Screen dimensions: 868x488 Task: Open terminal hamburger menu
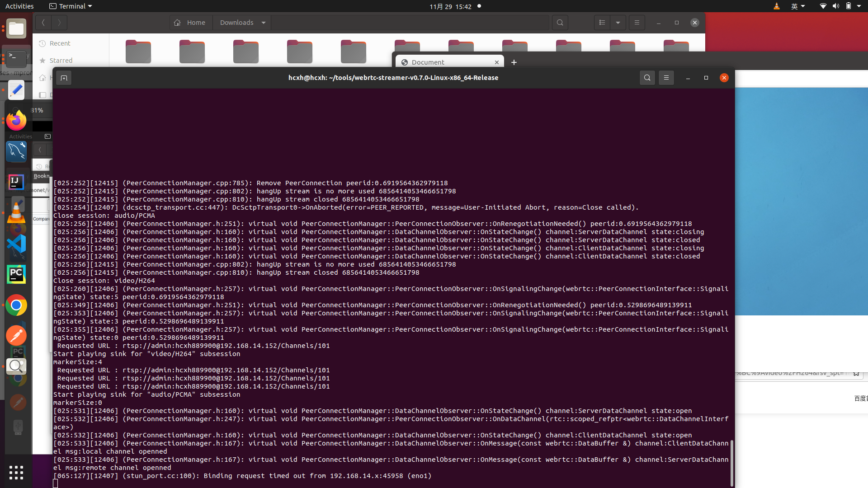pos(666,78)
